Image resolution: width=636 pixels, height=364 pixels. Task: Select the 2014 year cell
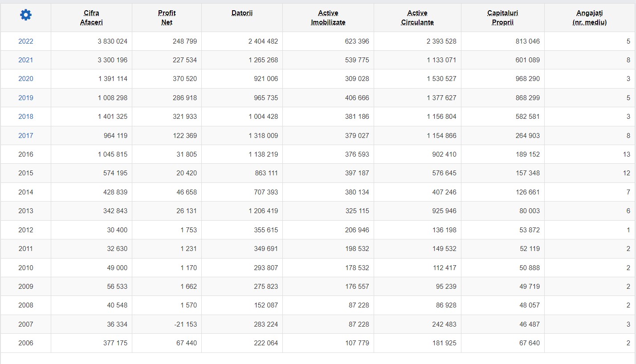click(x=26, y=192)
